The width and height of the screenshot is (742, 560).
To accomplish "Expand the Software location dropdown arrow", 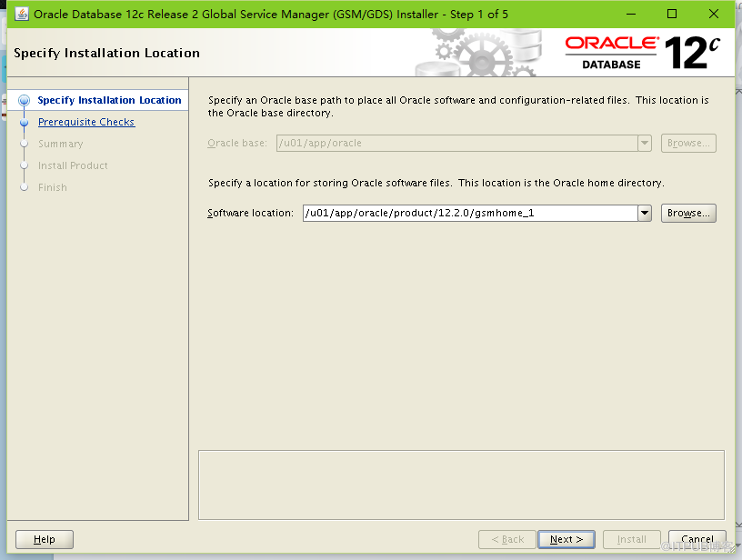I will (x=645, y=213).
